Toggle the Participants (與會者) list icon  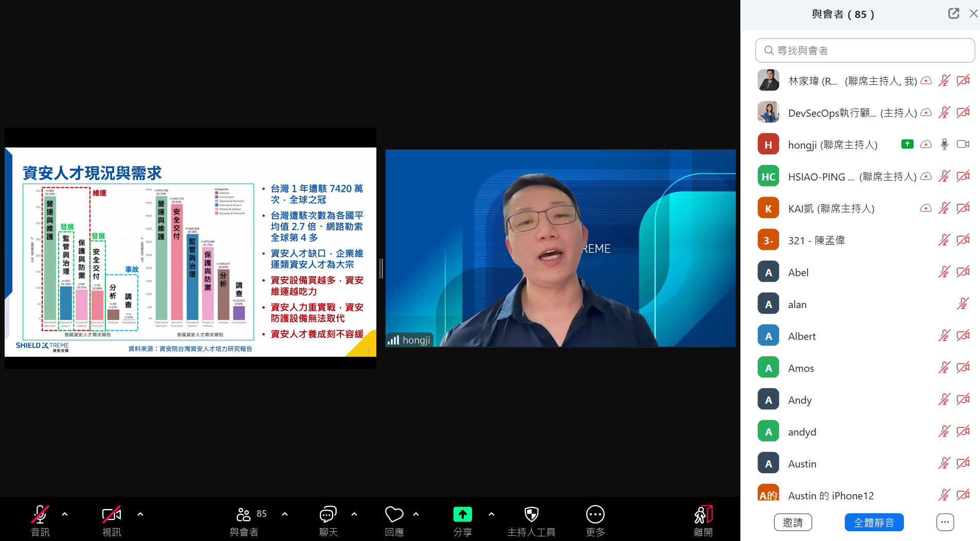click(244, 514)
